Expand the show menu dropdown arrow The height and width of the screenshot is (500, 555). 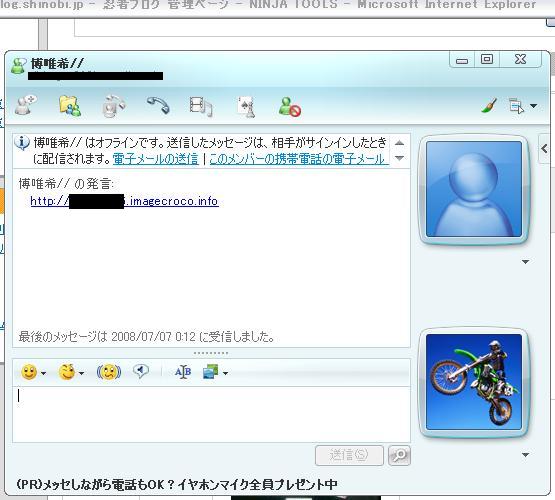[533, 106]
